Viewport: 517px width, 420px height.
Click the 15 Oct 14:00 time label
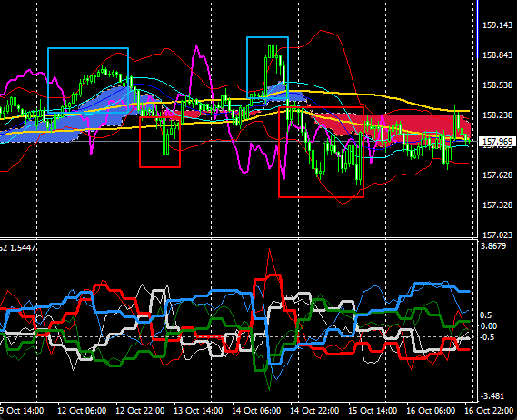coord(373,411)
